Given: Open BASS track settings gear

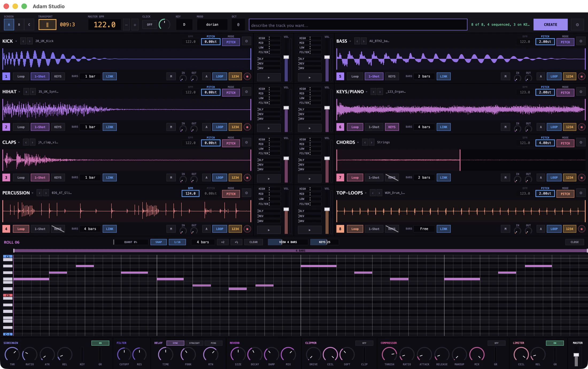Looking at the screenshot, I should tap(581, 41).
